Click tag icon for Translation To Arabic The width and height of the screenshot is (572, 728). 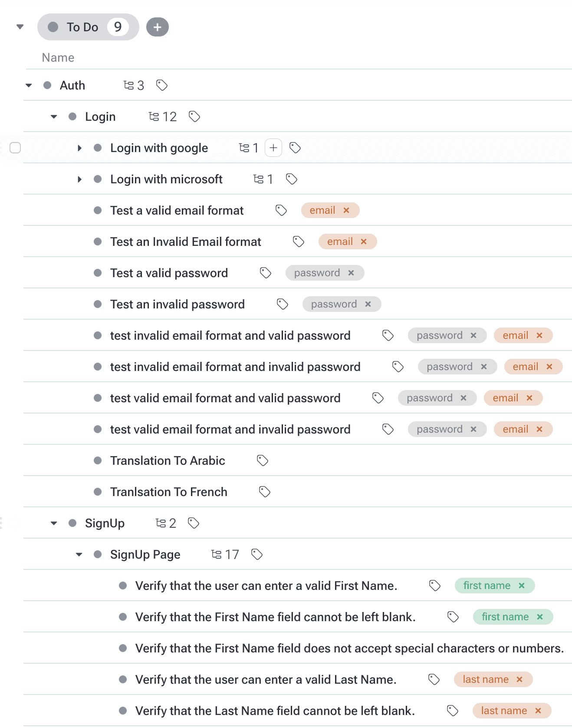pos(263,460)
